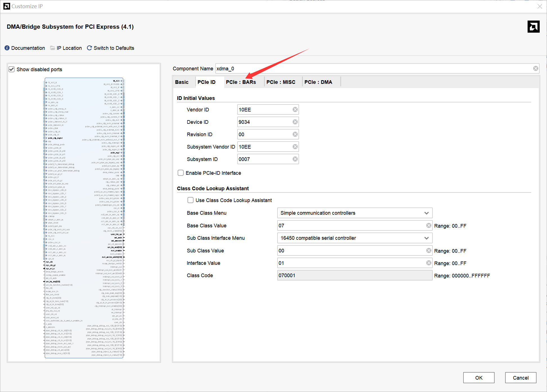Check Use Class Code Lookup Assistant
The width and height of the screenshot is (547, 392).
tap(190, 200)
